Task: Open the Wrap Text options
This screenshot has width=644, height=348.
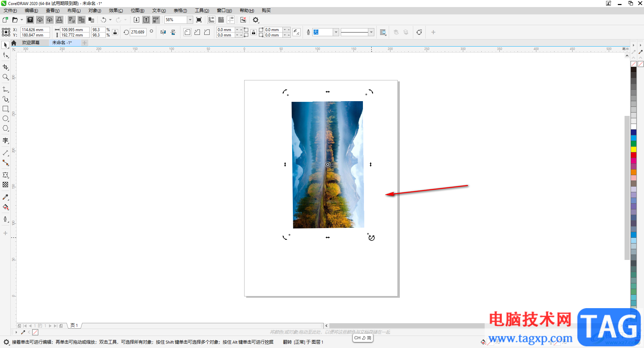Action: click(x=383, y=32)
